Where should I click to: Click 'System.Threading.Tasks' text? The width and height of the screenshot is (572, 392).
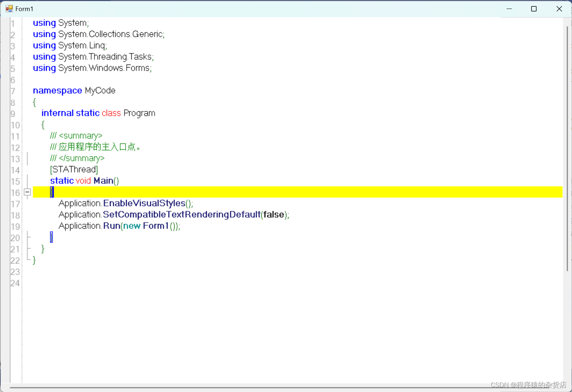click(105, 57)
